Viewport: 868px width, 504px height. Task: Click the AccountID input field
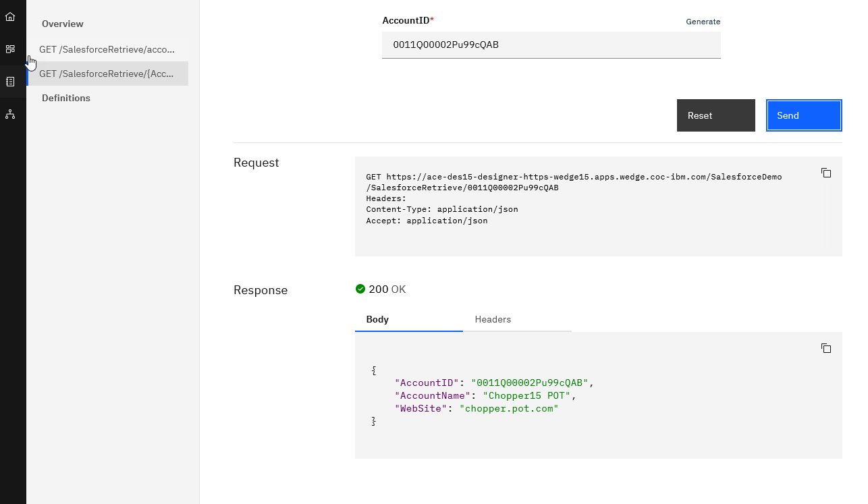click(551, 45)
